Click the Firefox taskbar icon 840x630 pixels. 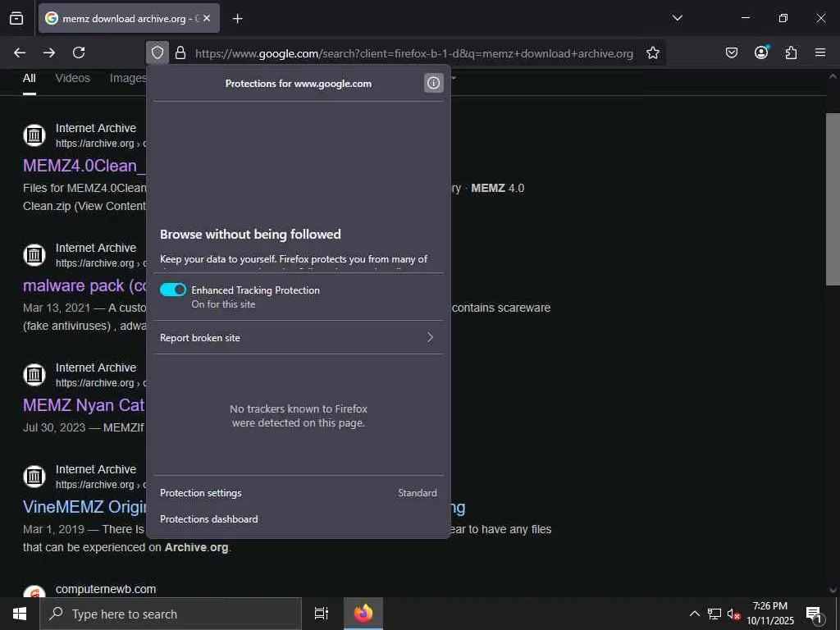[x=363, y=614]
